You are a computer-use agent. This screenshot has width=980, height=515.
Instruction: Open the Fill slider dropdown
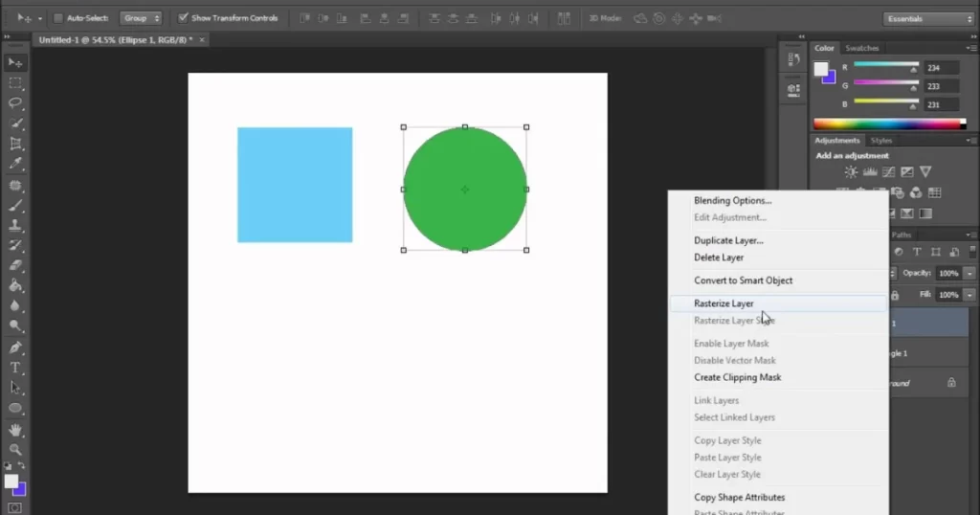[x=969, y=295]
